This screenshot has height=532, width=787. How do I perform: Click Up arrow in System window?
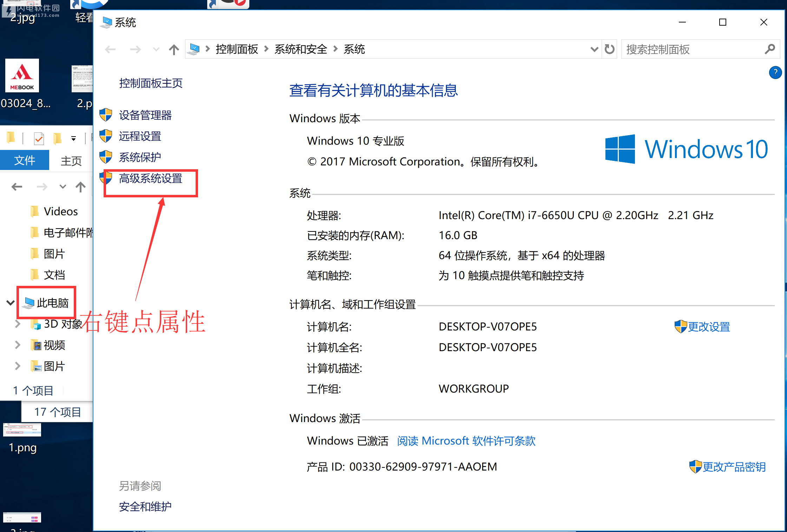point(174,50)
